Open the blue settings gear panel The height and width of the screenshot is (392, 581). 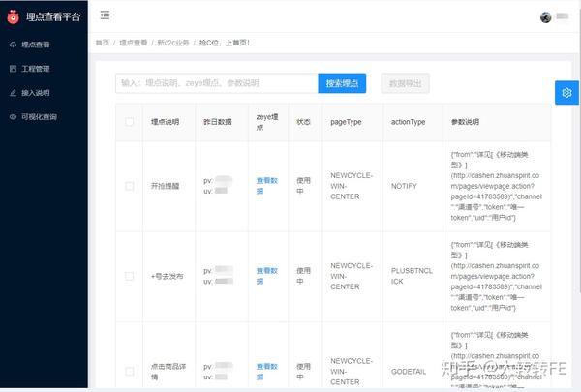pyautogui.click(x=566, y=93)
